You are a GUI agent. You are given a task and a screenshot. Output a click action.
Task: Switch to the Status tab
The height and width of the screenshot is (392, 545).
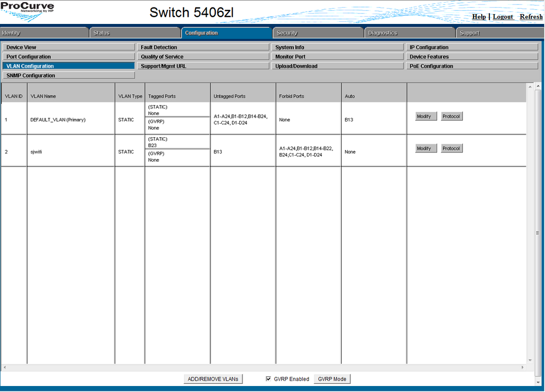135,33
